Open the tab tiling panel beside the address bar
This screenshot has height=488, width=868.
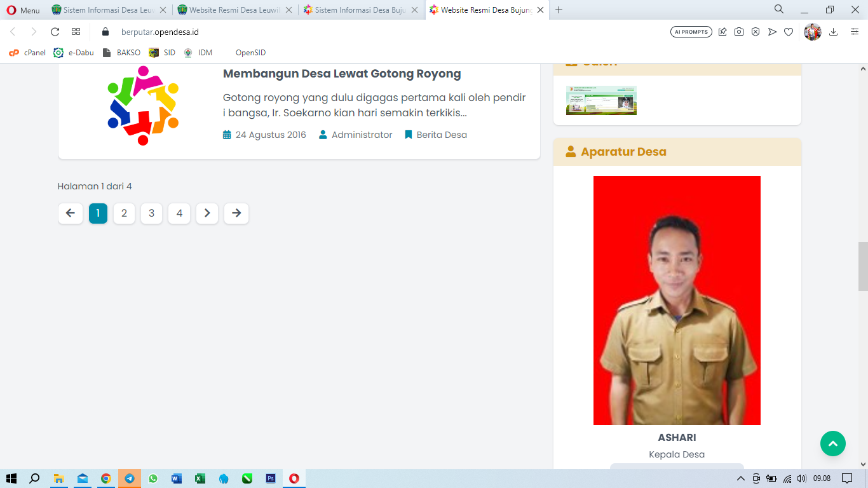click(76, 31)
